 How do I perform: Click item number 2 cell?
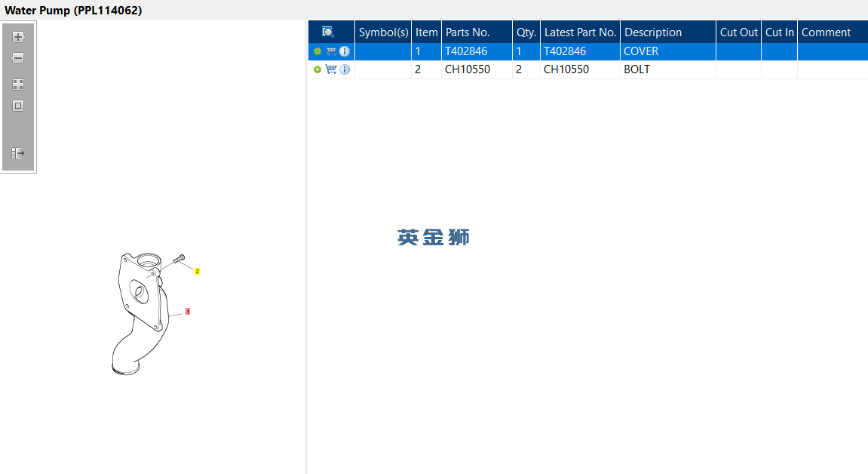click(426, 69)
